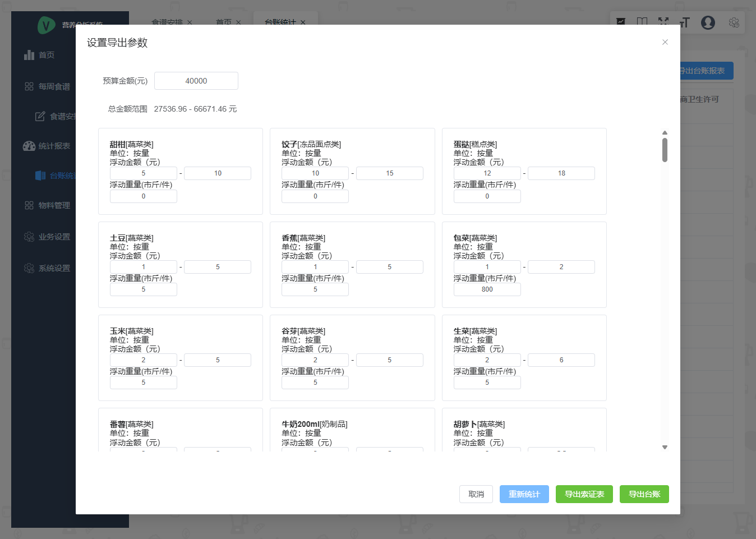The image size is (756, 539).
Task: Open 首页 via its bar-chart sidebar icon
Action: [29, 55]
